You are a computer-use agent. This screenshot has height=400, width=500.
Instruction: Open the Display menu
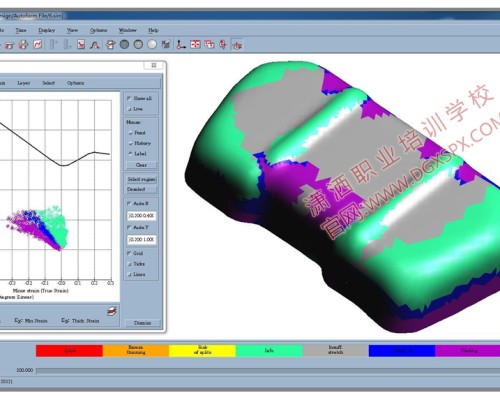46,30
